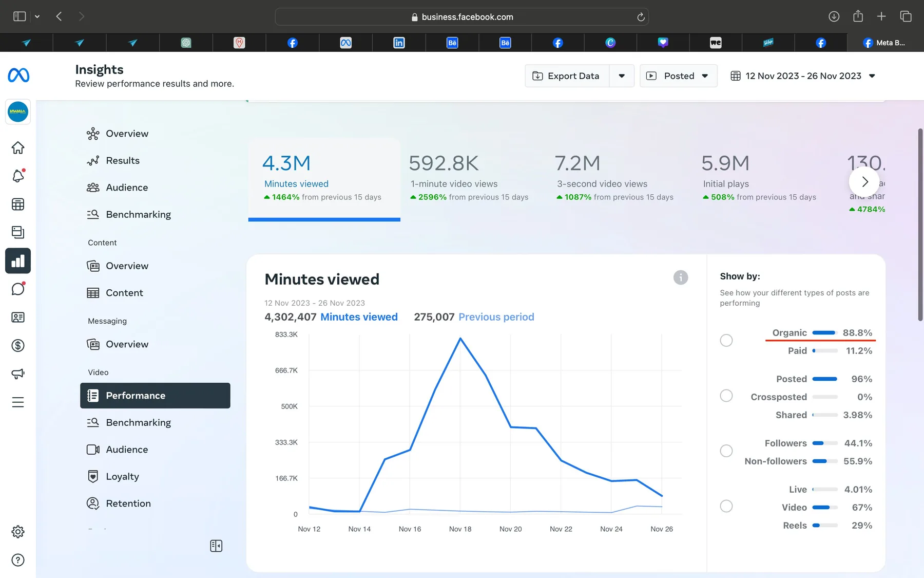Click the Minutes viewed info icon
This screenshot has width=924, height=578.
coord(681,277)
